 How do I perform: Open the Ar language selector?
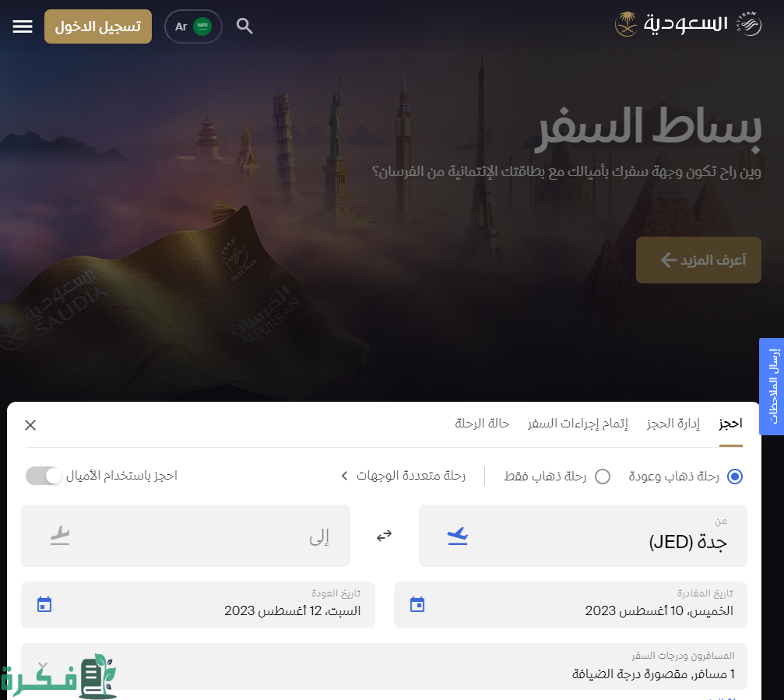pyautogui.click(x=194, y=26)
